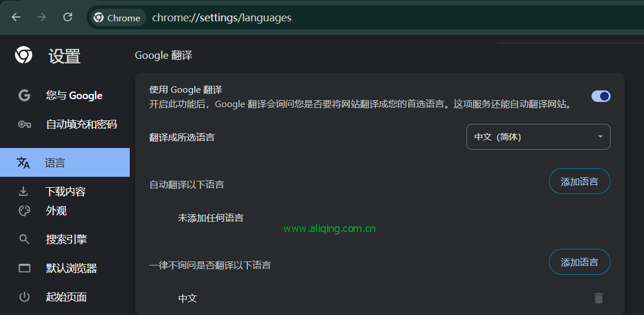Screen dimensions: 644x315
Task: Click 添加语言 for 自动翻译以下语言
Action: pos(579,181)
